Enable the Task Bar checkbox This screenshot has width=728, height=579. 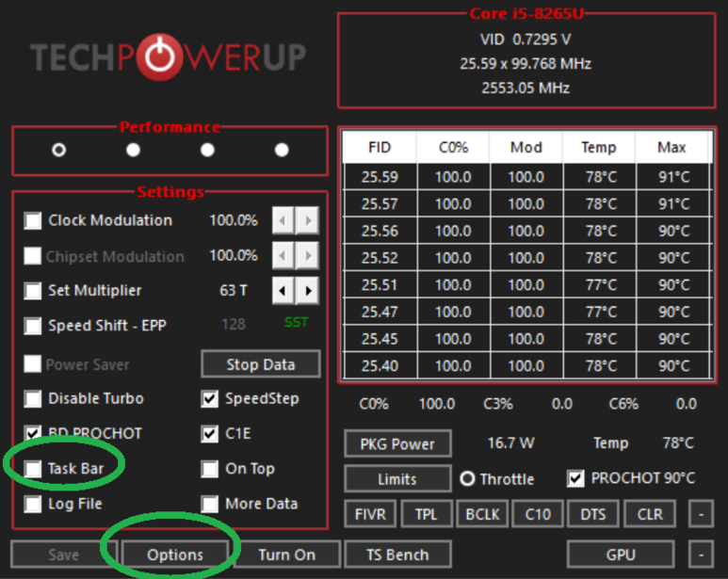pos(33,469)
